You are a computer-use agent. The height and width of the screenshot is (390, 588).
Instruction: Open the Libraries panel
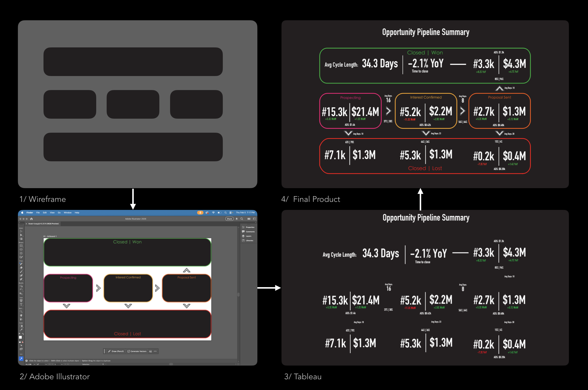click(248, 240)
